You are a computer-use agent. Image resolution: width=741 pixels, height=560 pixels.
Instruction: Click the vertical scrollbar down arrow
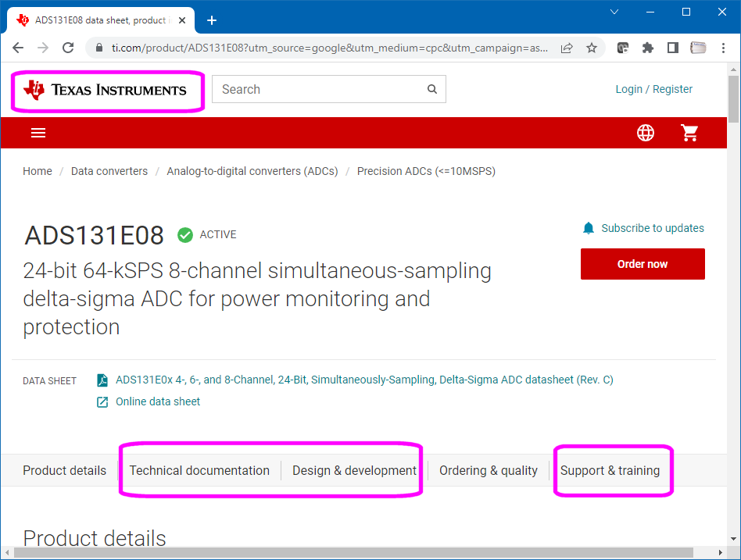tap(733, 539)
